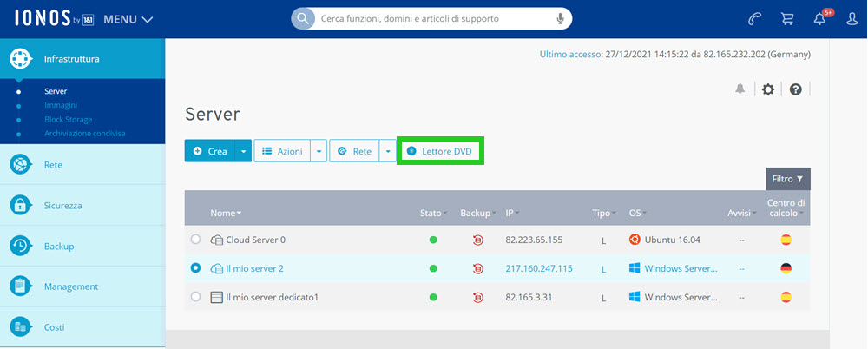
Task: Click the Il mio server dedicato1 name
Action: click(x=273, y=297)
